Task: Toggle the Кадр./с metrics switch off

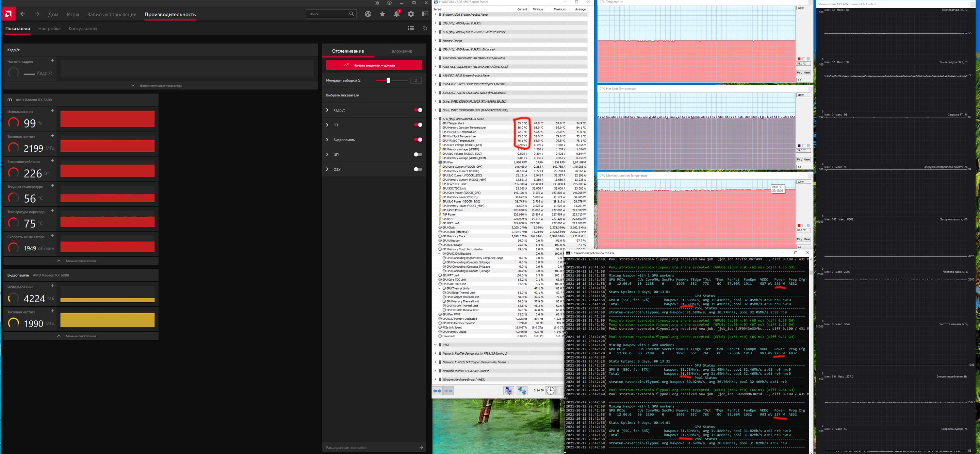Action: [418, 110]
